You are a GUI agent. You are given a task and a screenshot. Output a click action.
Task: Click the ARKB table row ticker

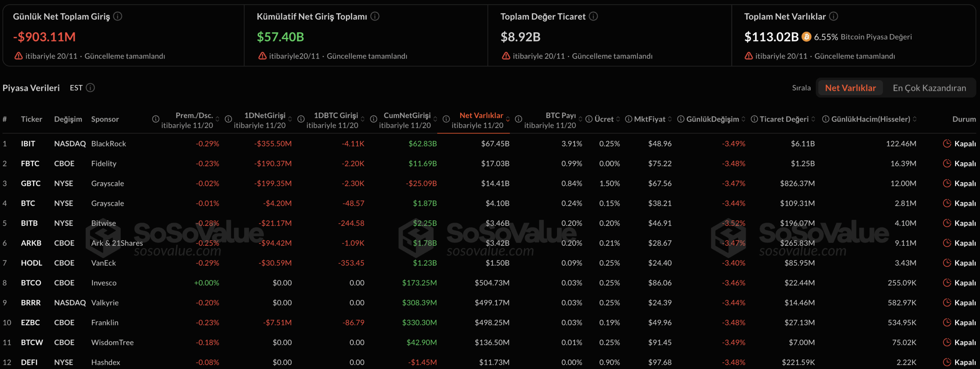[31, 243]
